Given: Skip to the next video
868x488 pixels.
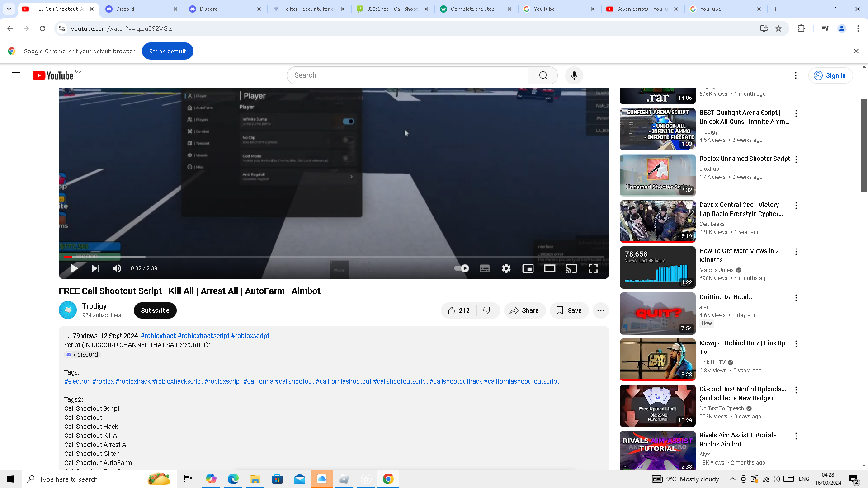Looking at the screenshot, I should coord(96,268).
